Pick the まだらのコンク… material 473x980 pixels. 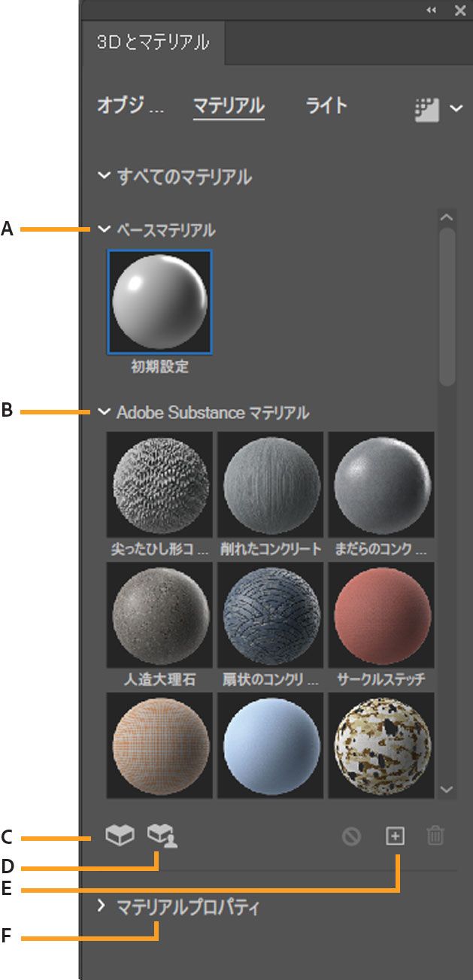tap(381, 484)
